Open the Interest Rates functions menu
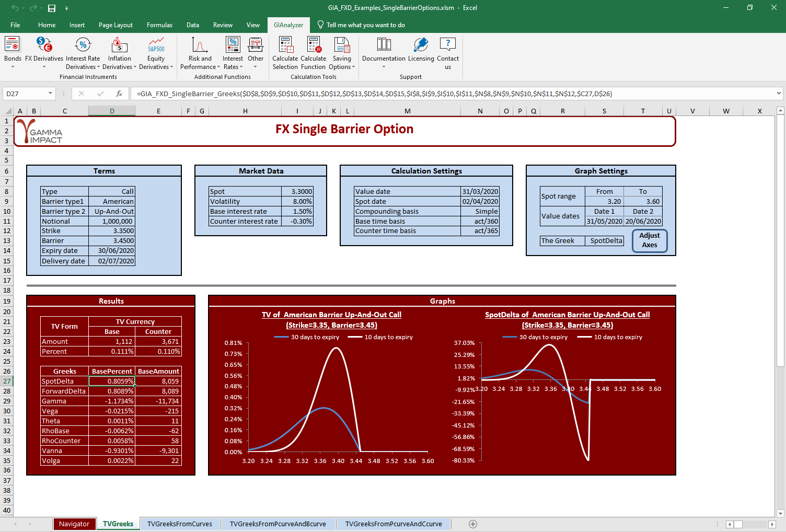This screenshot has width=786, height=532. tap(233, 52)
